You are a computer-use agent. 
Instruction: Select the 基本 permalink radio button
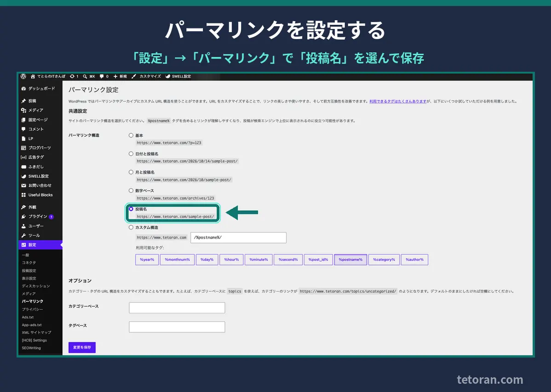131,135
